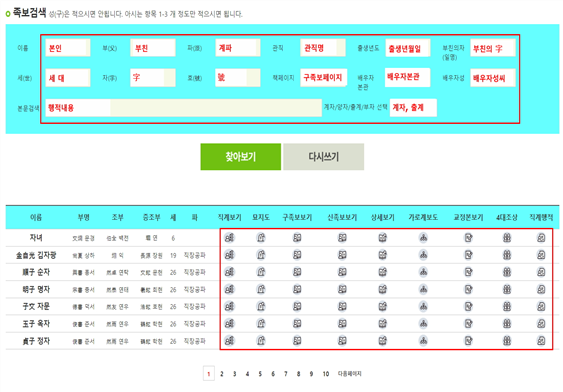Focus the 자(字) courtesy name field

click(153, 78)
